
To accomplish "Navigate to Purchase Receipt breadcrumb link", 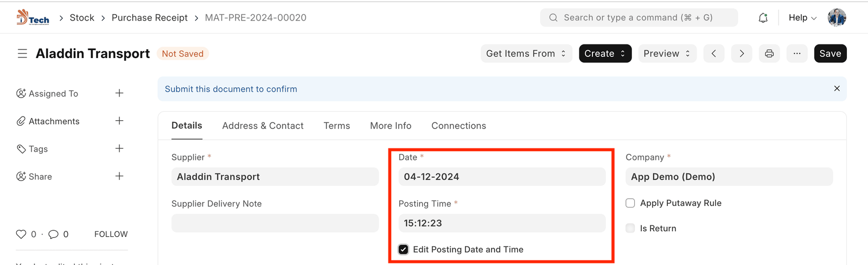I will [149, 18].
